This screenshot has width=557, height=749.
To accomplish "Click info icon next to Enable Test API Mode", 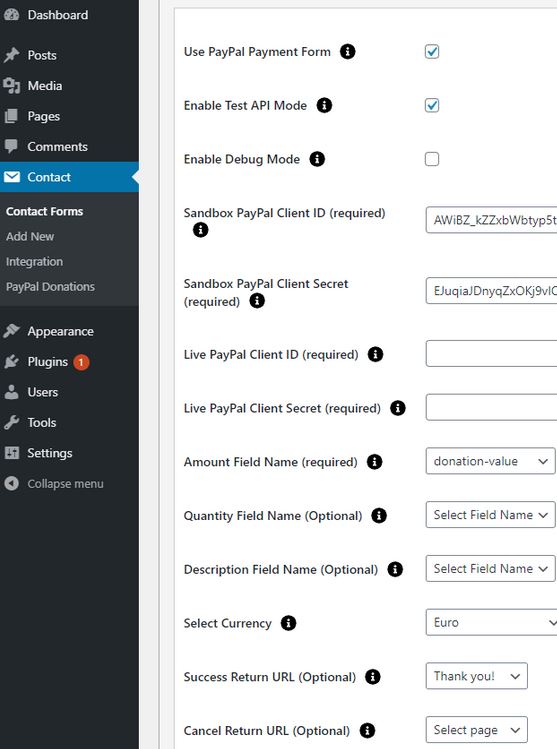I will (x=324, y=105).
